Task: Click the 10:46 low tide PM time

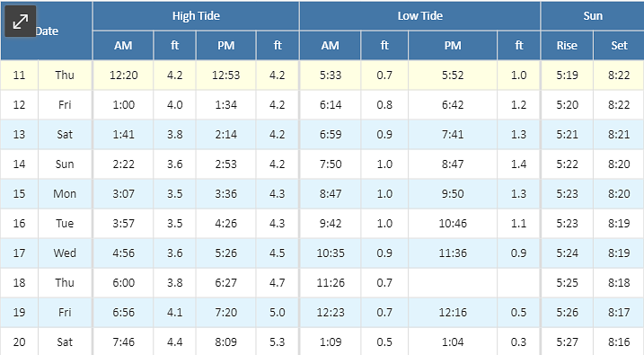Action: click(453, 224)
